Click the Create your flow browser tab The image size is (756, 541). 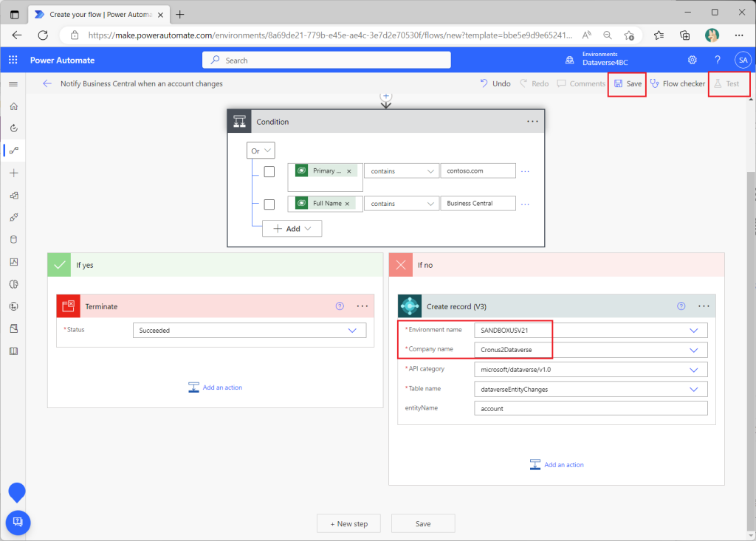[100, 15]
